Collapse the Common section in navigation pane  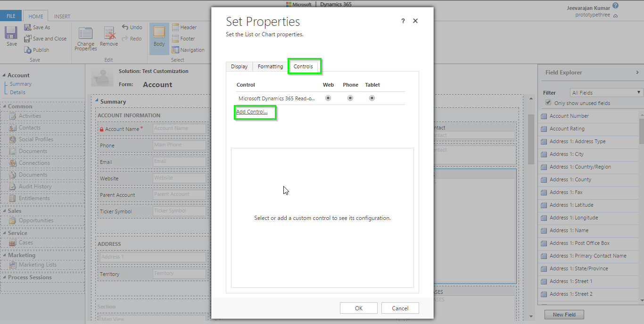[x=4, y=106]
